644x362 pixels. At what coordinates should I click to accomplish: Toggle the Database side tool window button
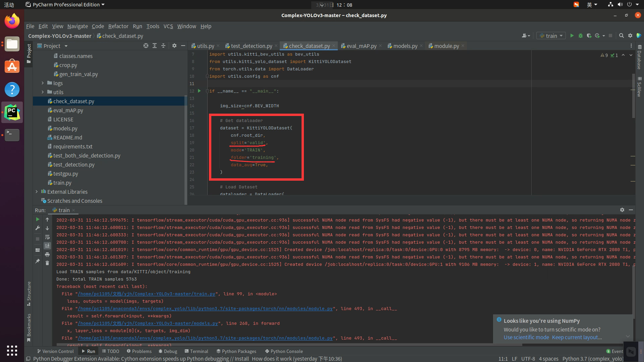[639, 57]
